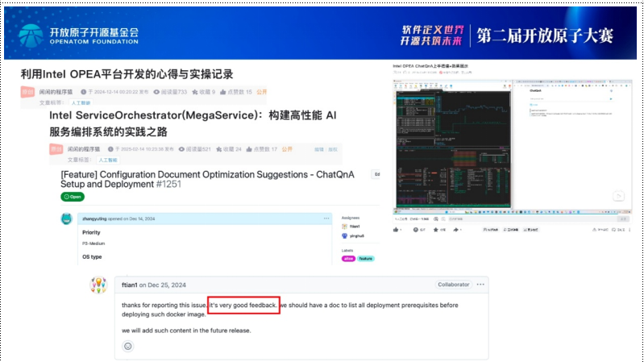Open the zhangyuting username link
The height and width of the screenshot is (362, 644).
point(94,218)
